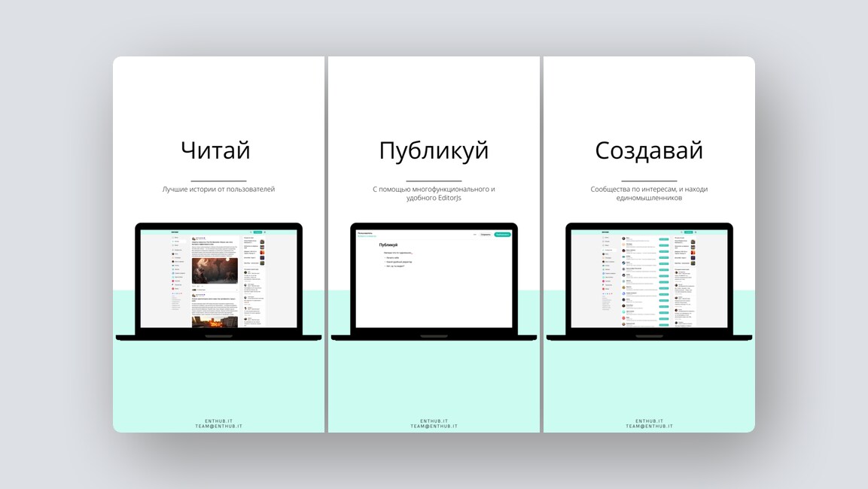The image size is (868, 489).
Task: Click the 'Публикуй' title inside the editor screen
Action: click(388, 244)
